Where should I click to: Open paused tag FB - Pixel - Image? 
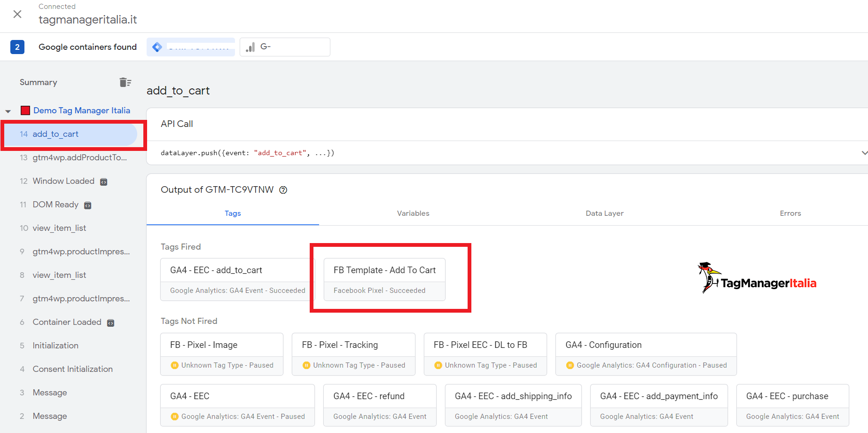[x=222, y=354]
